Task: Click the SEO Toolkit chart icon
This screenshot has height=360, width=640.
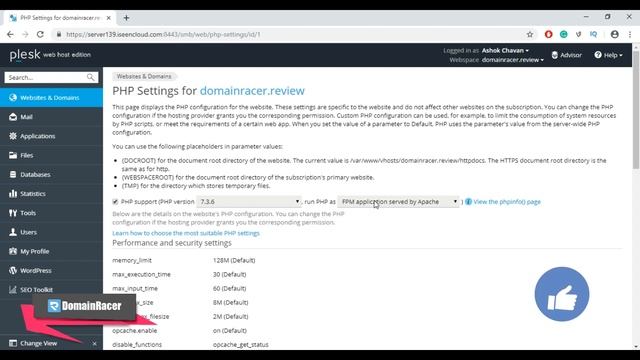Action: point(13,289)
